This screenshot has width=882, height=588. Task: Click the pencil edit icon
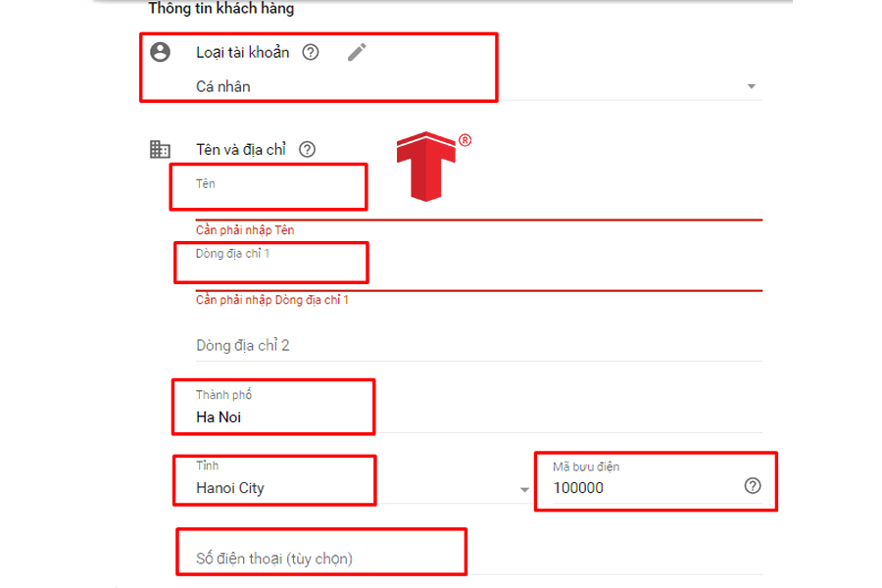coord(357,52)
